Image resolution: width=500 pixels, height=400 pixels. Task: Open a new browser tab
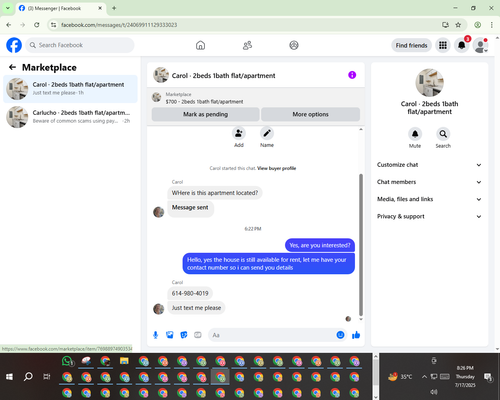114,8
